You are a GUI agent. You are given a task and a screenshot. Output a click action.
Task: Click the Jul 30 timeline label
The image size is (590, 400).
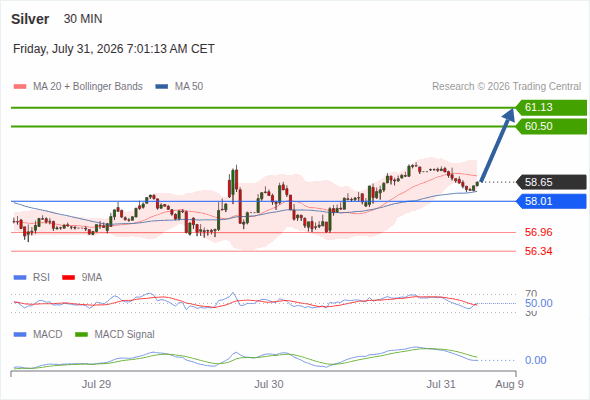[269, 384]
